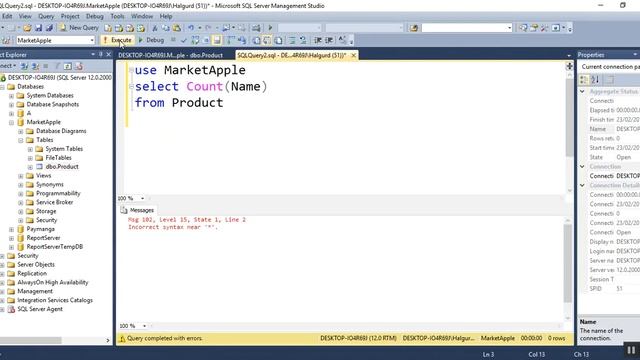Switch to the dbo.Product document tab
The image size is (640, 360).
(x=170, y=55)
